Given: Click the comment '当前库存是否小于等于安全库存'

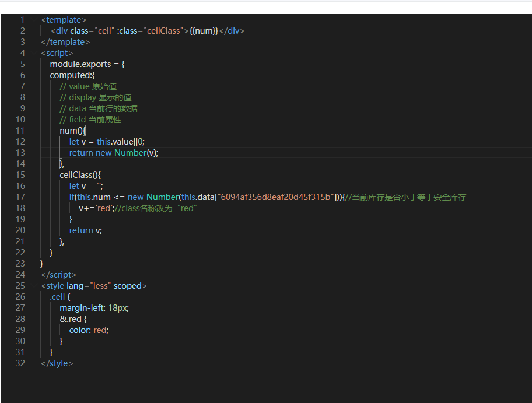Looking at the screenshot, I should click(409, 197).
